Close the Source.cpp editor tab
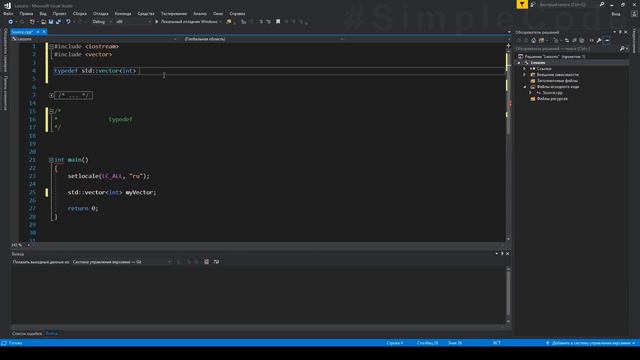The height and width of the screenshot is (360, 640). (x=44, y=32)
